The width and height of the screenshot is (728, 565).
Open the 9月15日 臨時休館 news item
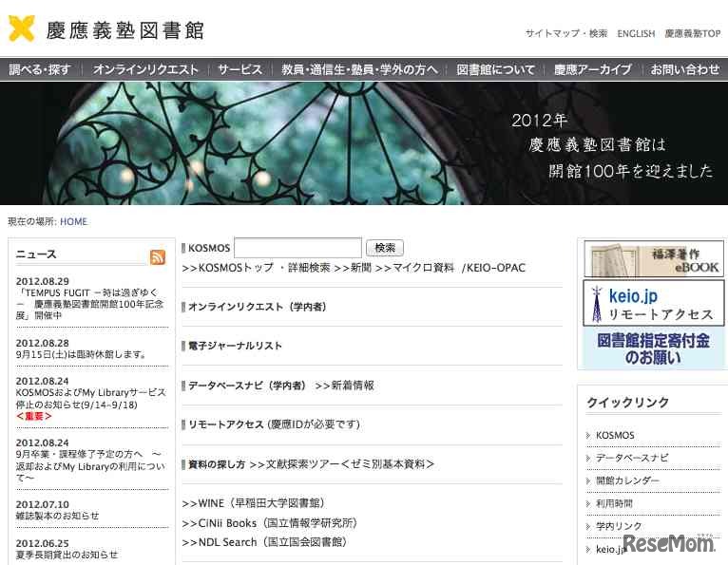click(x=81, y=354)
